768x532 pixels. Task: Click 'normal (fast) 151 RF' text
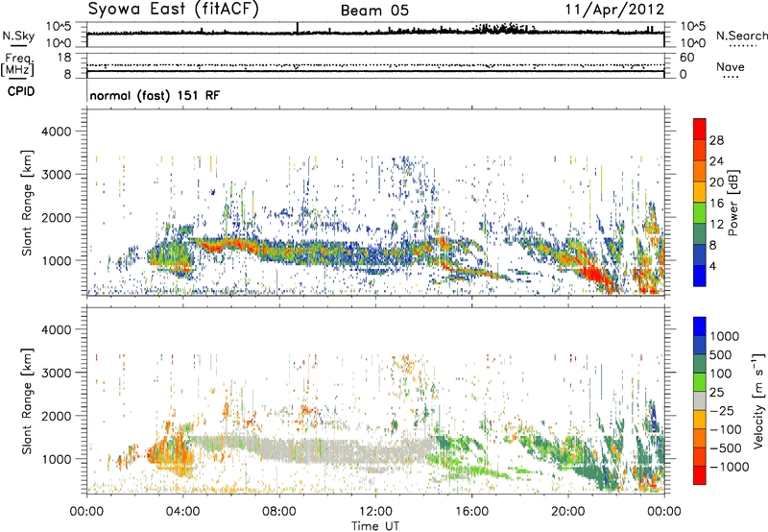155,95
